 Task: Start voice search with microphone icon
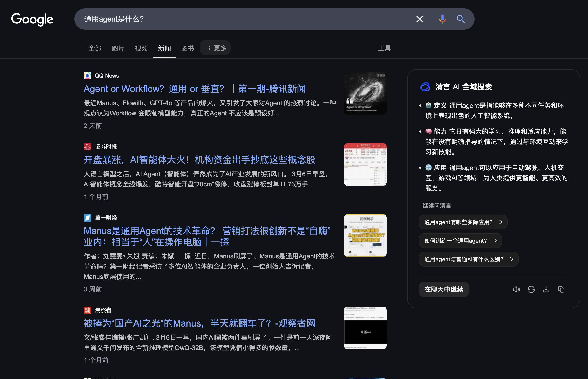442,19
